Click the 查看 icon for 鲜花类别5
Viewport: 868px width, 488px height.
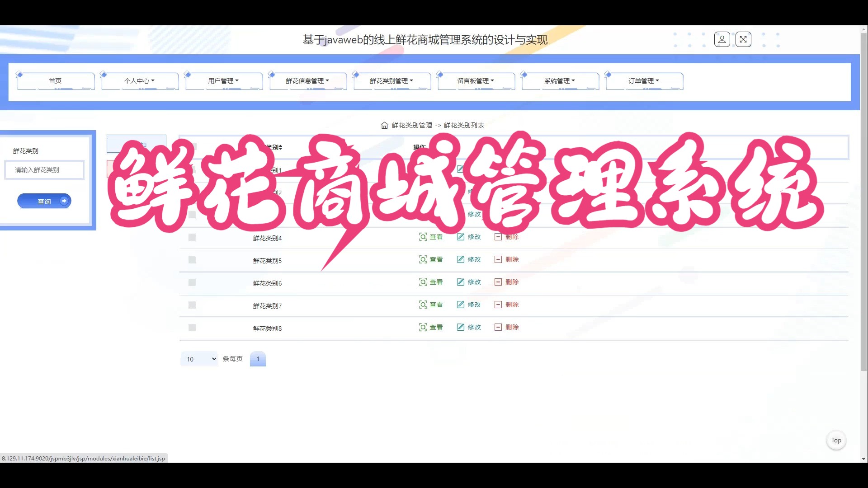423,259
